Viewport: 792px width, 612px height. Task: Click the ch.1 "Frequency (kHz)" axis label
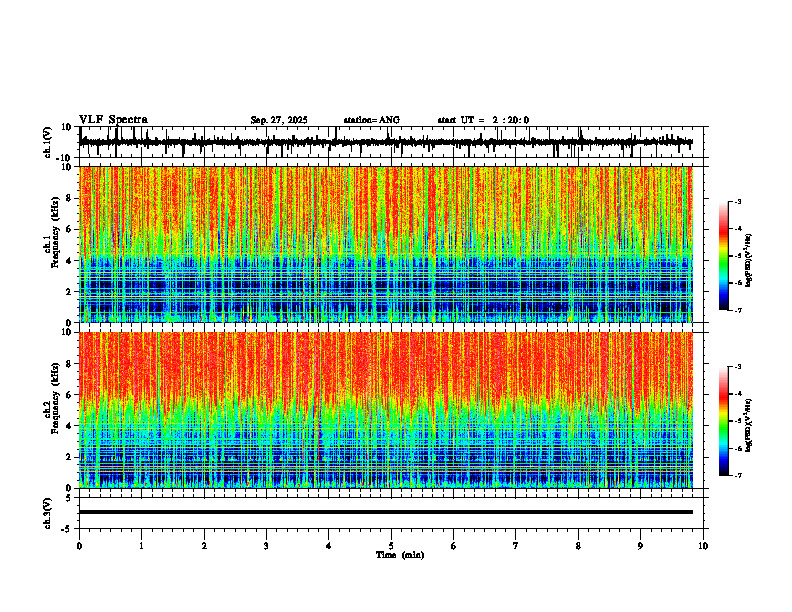(x=55, y=233)
